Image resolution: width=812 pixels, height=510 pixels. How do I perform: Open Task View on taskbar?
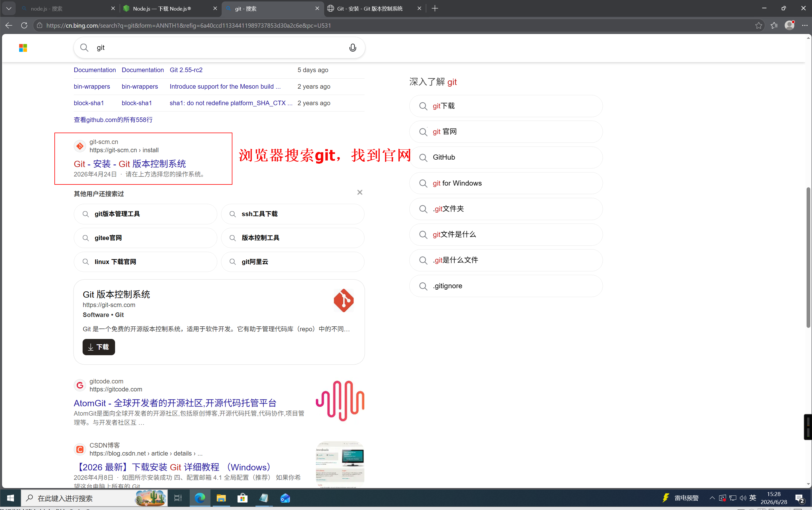pos(178,498)
